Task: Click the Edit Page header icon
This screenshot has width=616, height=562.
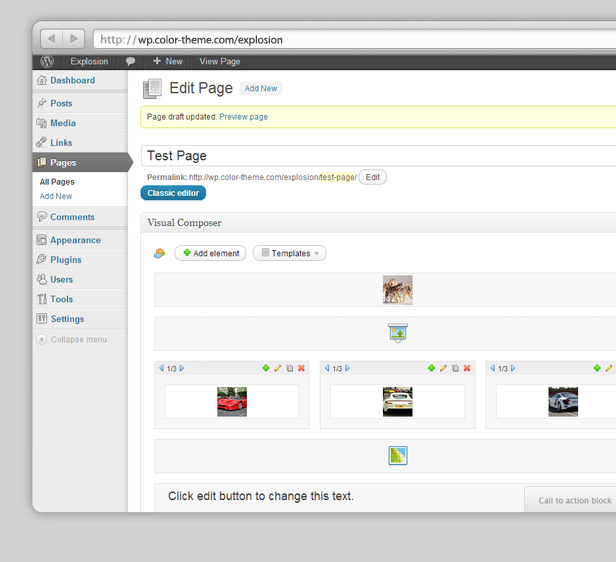Action: [152, 88]
